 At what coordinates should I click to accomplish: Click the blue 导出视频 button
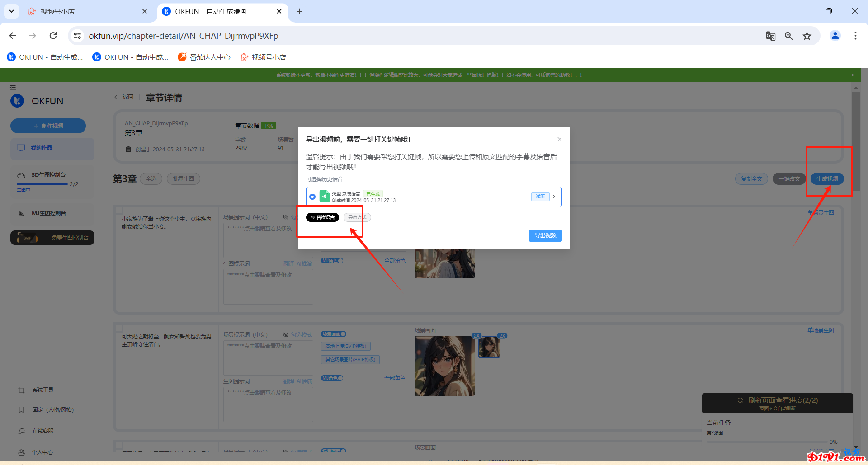click(545, 235)
